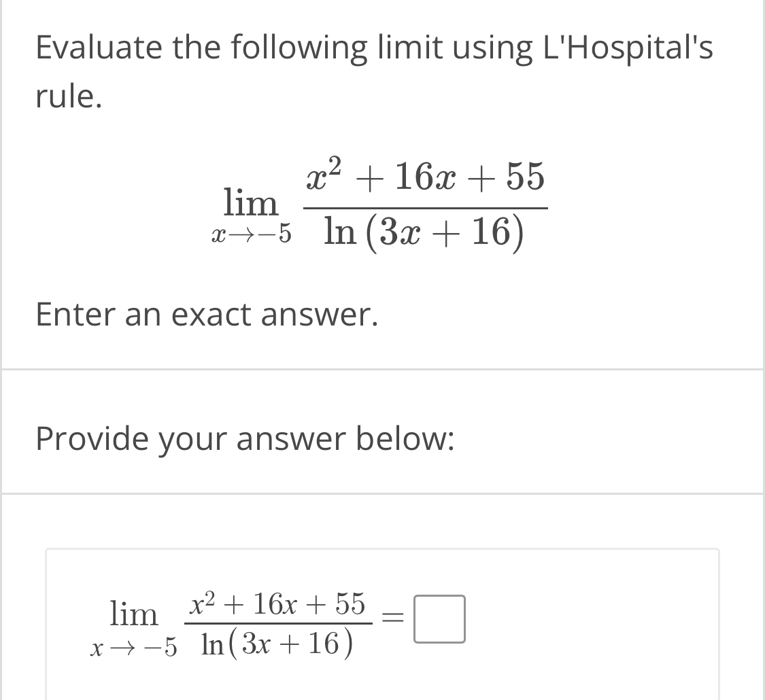This screenshot has height=700, width=765.
Task: Click the number 55 in the numerator
Action: click(x=524, y=177)
